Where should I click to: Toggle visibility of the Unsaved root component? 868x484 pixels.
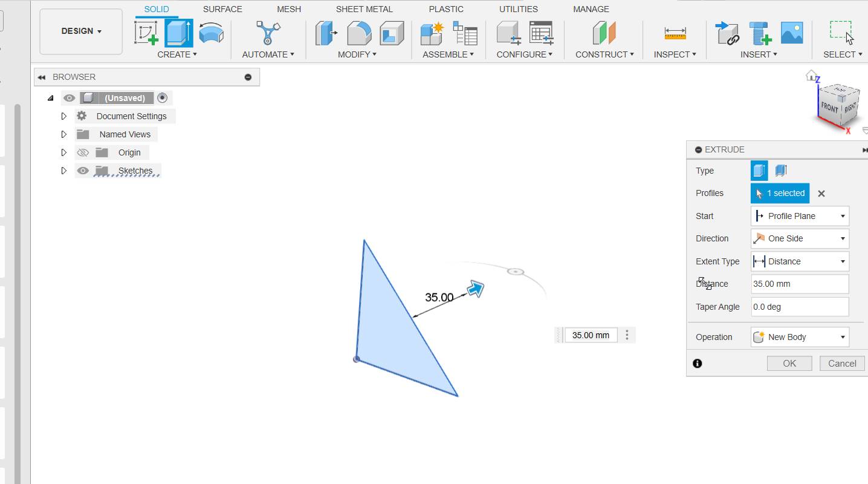click(70, 98)
